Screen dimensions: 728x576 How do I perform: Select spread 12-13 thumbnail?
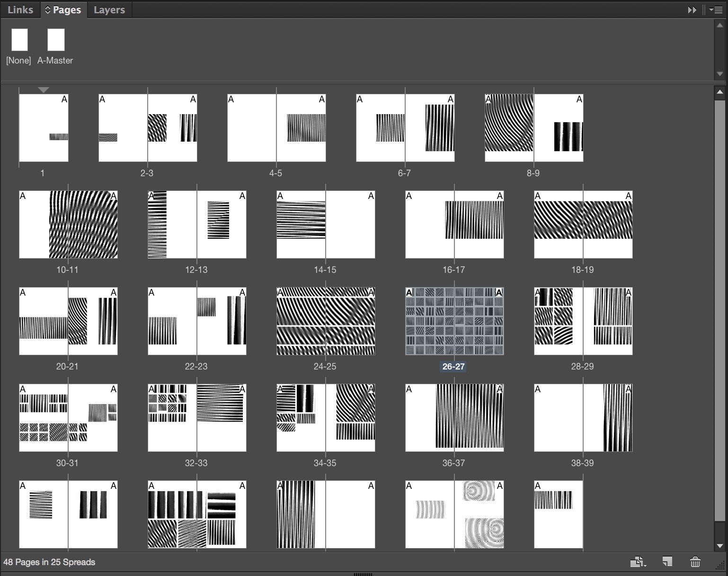(197, 225)
